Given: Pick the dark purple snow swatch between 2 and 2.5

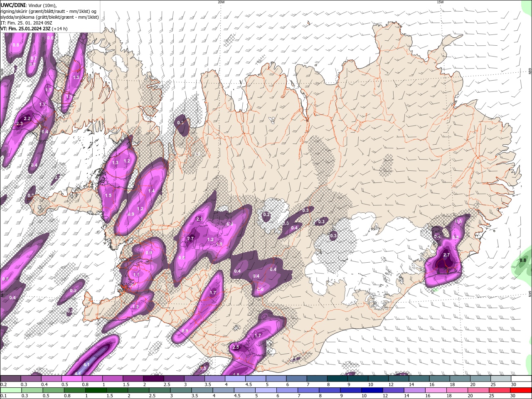Looking at the screenshot, I should (x=153, y=379).
